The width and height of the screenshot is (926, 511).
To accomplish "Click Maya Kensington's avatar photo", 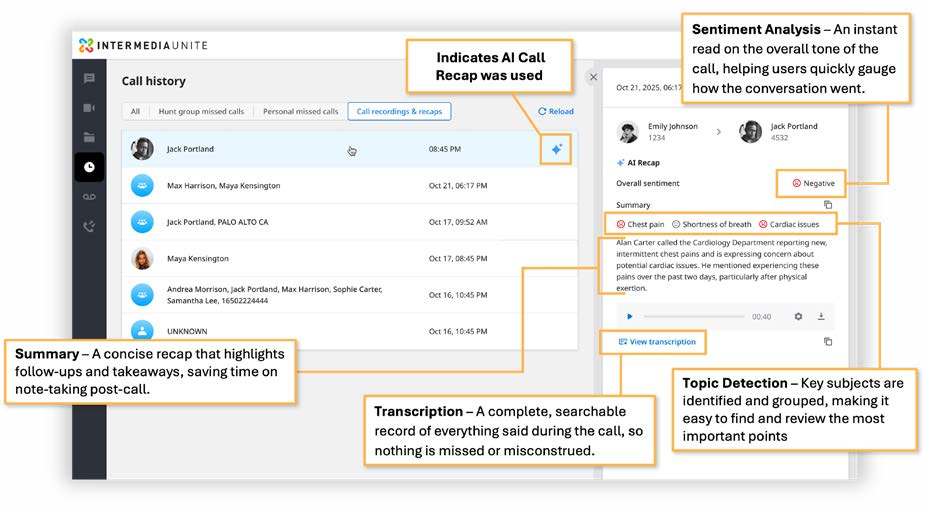I will 142,258.
